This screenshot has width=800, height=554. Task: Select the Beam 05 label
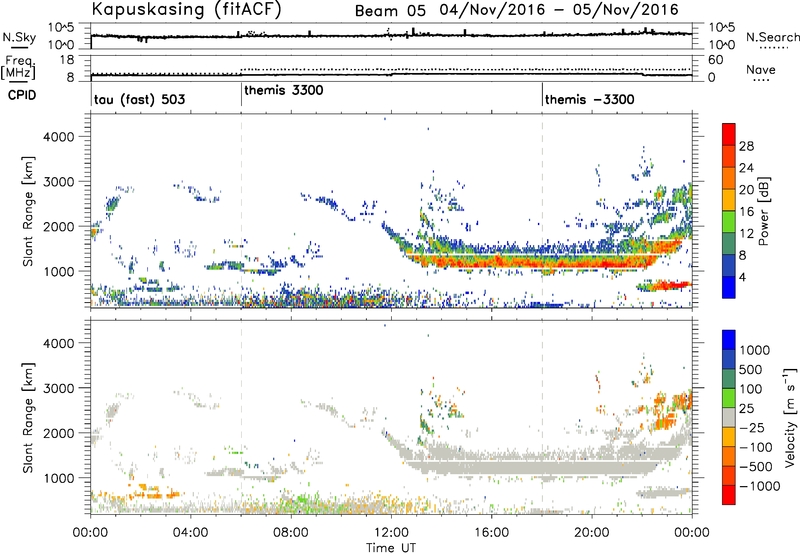(390, 10)
